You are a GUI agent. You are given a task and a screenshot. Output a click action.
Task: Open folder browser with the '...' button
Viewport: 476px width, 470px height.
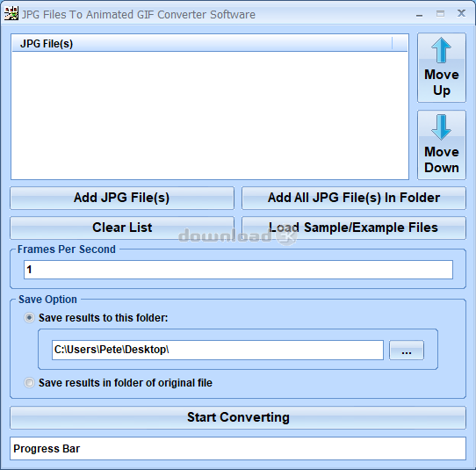(406, 351)
